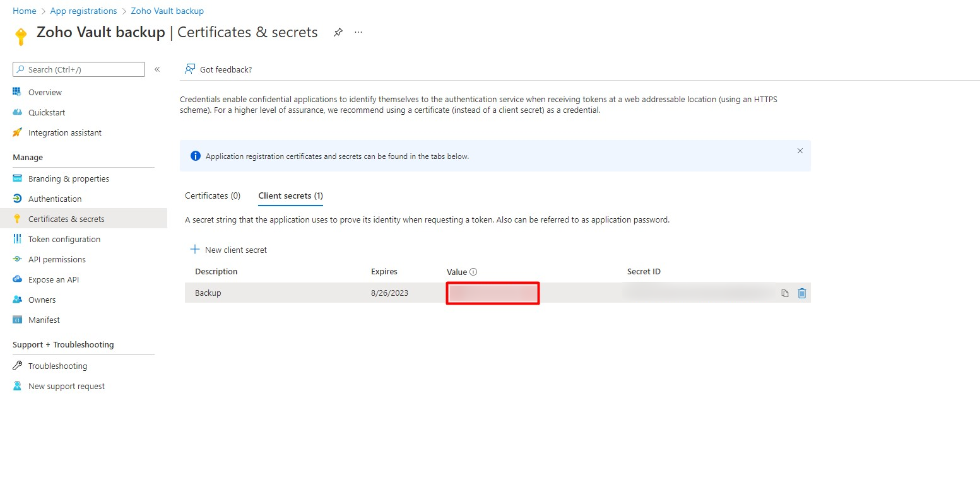
Task: Click the Token configuration bars icon
Action: click(x=17, y=239)
